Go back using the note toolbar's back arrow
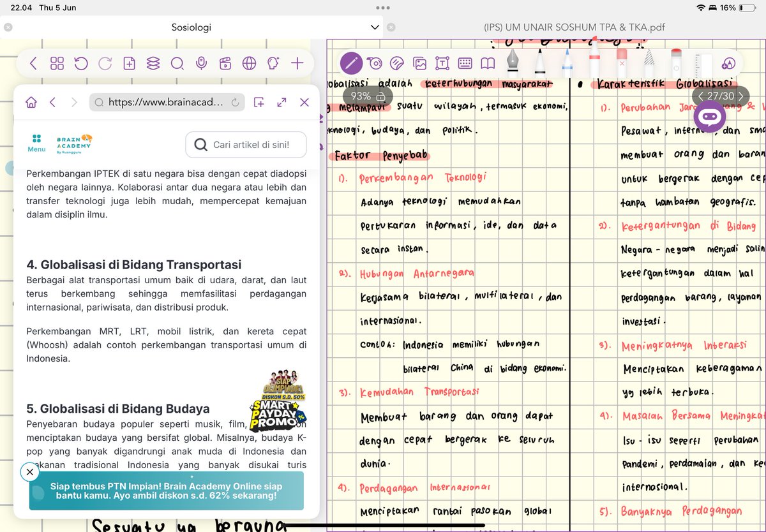The image size is (766, 532). pos(34,63)
